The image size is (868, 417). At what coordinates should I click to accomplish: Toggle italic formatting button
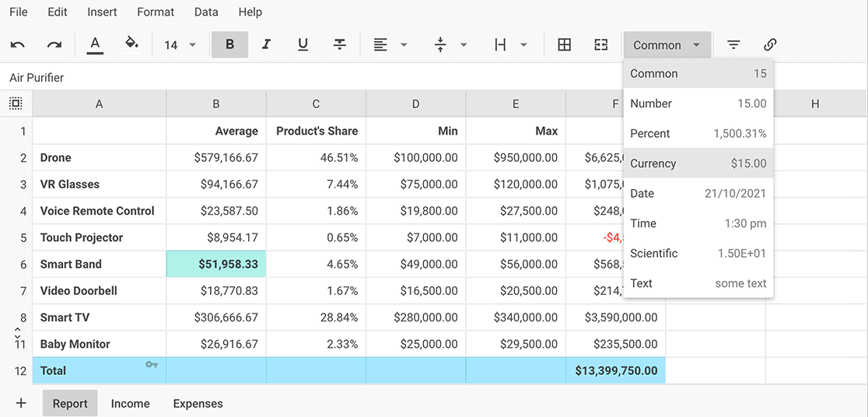click(x=266, y=45)
